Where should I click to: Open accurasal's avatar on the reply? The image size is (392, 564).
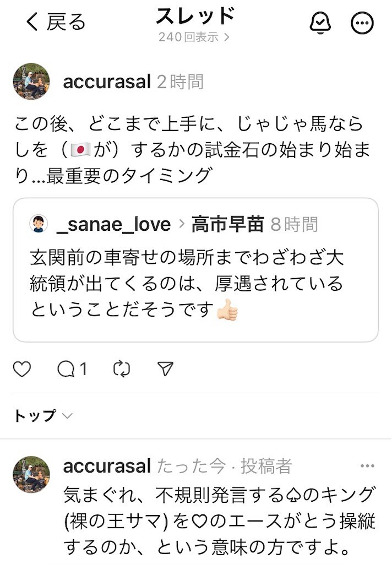[x=31, y=474]
